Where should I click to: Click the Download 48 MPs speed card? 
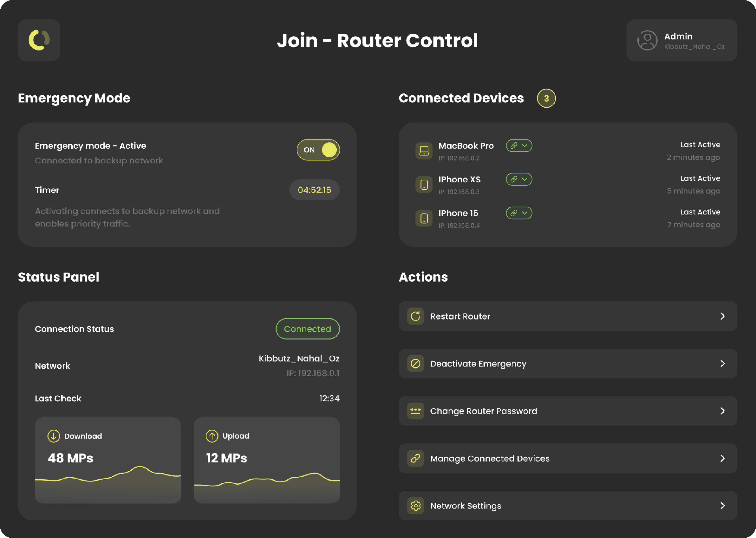coord(108,460)
